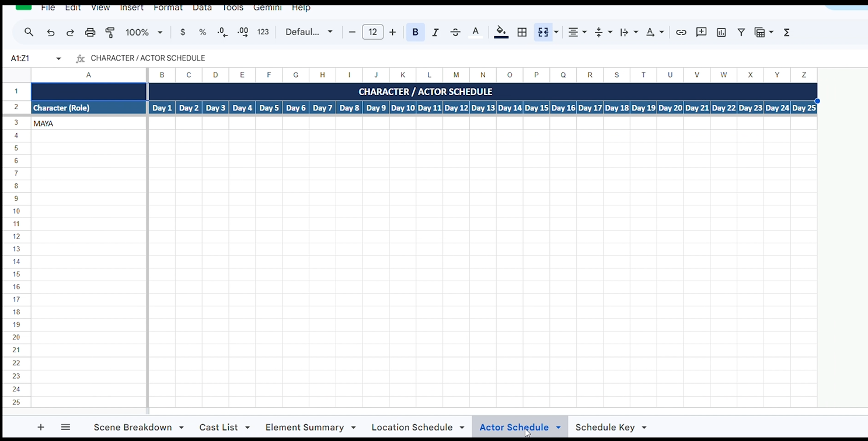Create a filter on the sheet
Viewport: 868px width, 441px height.
point(741,32)
